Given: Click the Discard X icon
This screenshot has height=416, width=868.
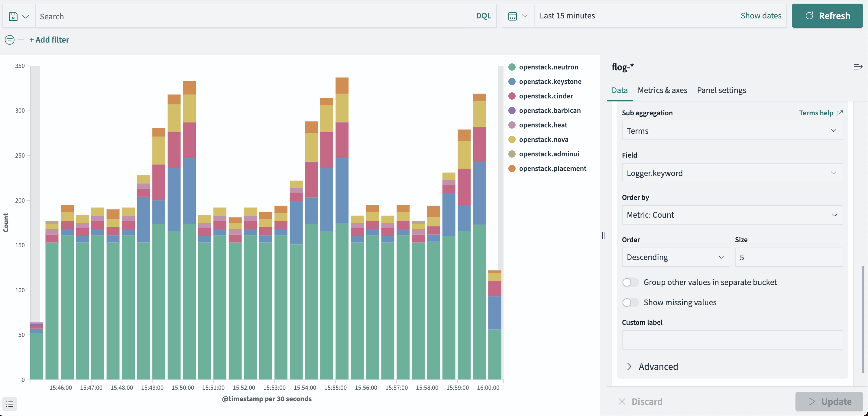Looking at the screenshot, I should pos(622,402).
